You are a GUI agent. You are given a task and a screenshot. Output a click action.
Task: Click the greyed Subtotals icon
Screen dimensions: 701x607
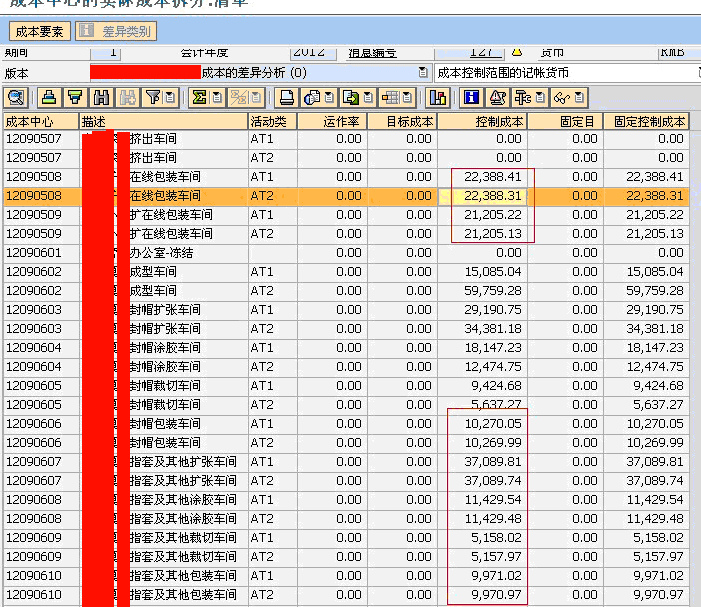point(239,97)
